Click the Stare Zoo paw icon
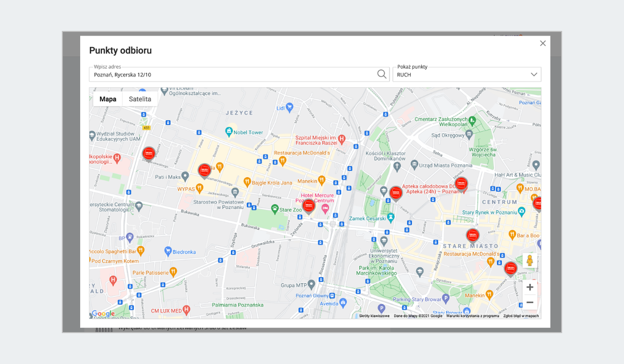This screenshot has height=364, width=624. (x=275, y=209)
